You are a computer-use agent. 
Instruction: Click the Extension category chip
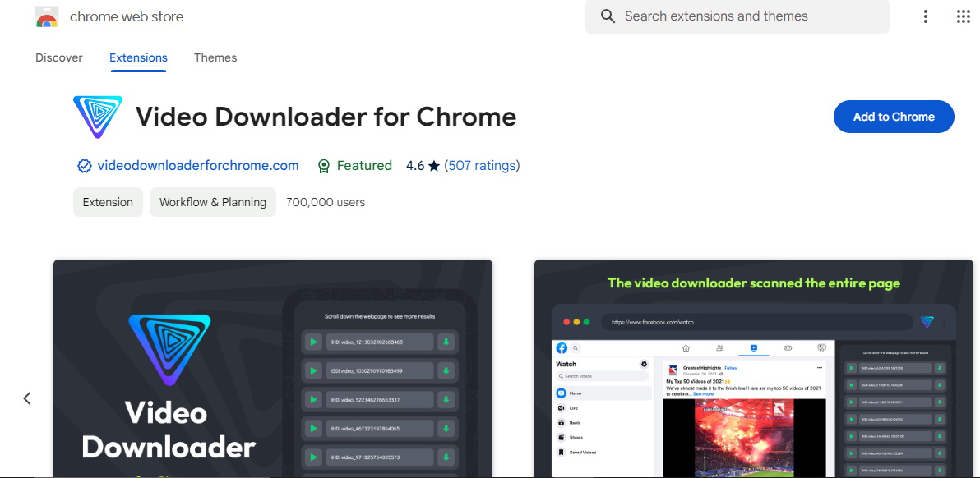[109, 202]
